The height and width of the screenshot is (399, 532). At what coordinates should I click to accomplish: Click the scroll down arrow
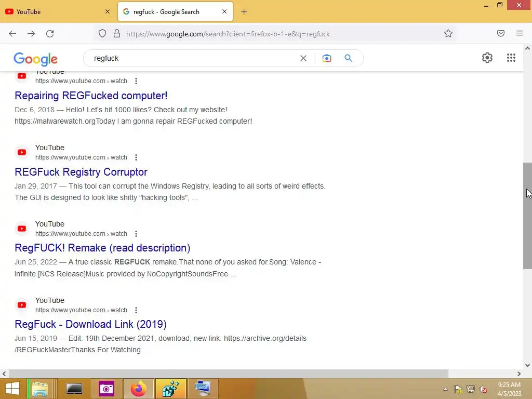click(x=527, y=365)
